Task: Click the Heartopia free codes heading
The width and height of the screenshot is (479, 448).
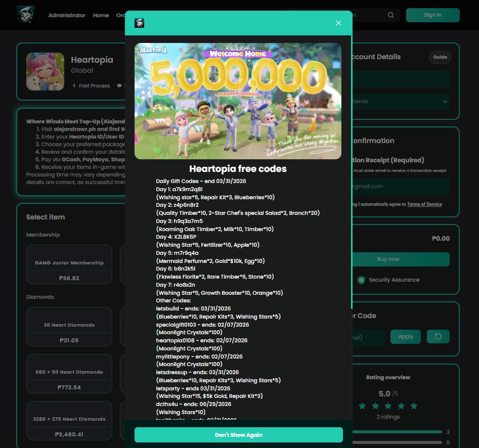Action: click(238, 169)
